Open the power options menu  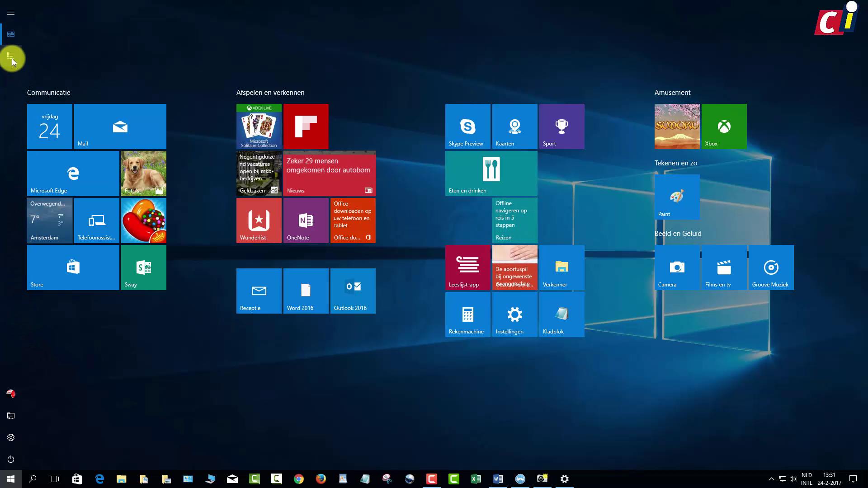(11, 459)
